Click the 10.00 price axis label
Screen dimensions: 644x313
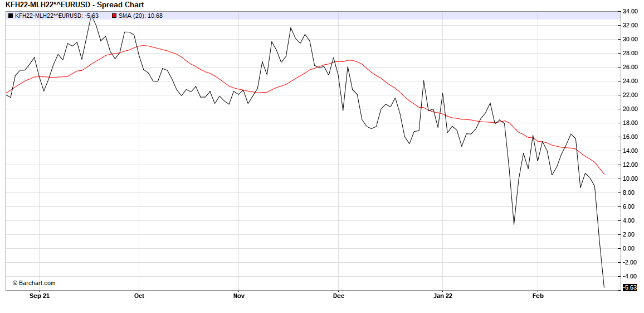pyautogui.click(x=630, y=179)
